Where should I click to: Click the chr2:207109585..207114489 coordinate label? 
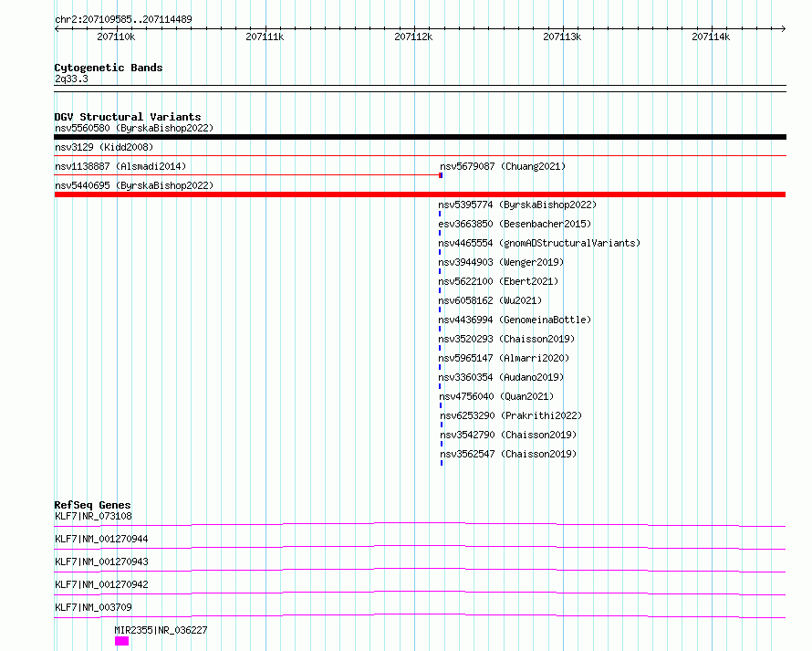point(123,19)
